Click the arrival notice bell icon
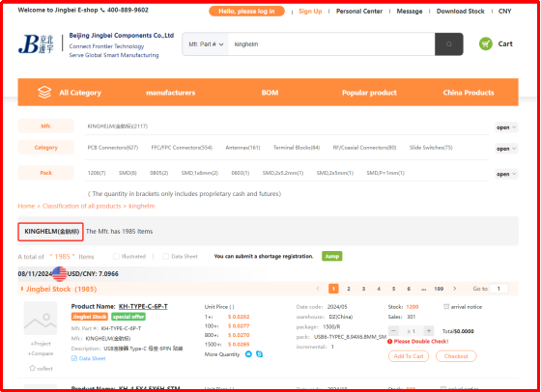The width and height of the screenshot is (541, 392). tap(446, 306)
